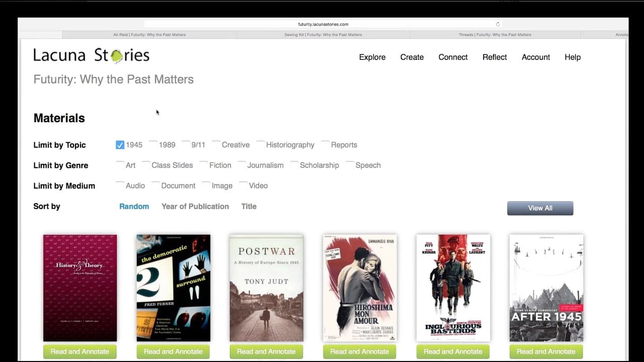Read and Annotate The Democratic Surround

click(x=173, y=351)
